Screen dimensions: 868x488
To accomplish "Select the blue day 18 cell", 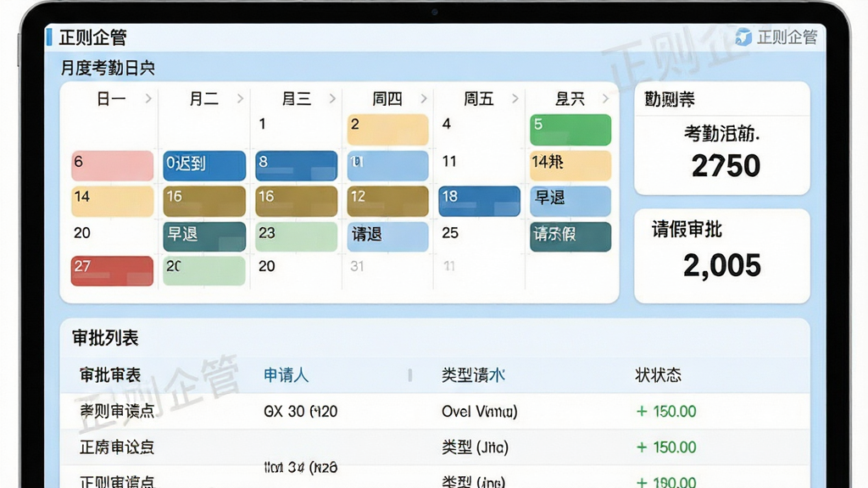I will click(x=480, y=201).
